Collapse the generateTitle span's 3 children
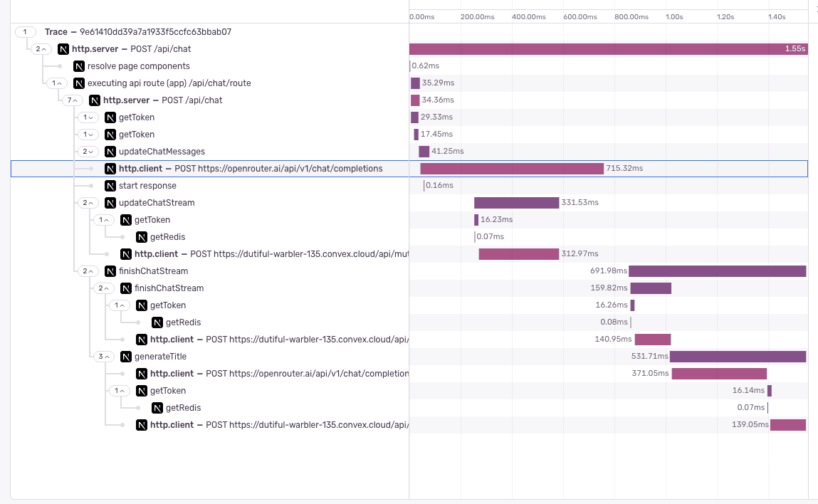This screenshot has height=504, width=818. coord(104,357)
